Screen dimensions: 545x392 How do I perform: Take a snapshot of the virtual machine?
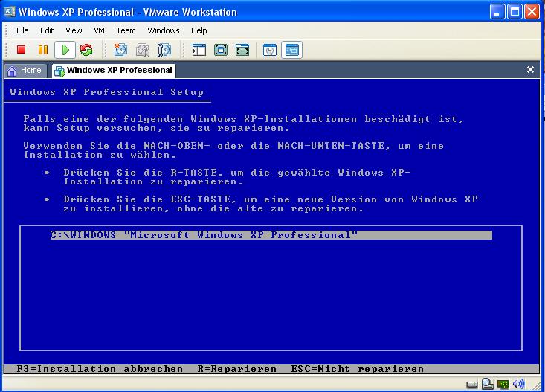[120, 50]
